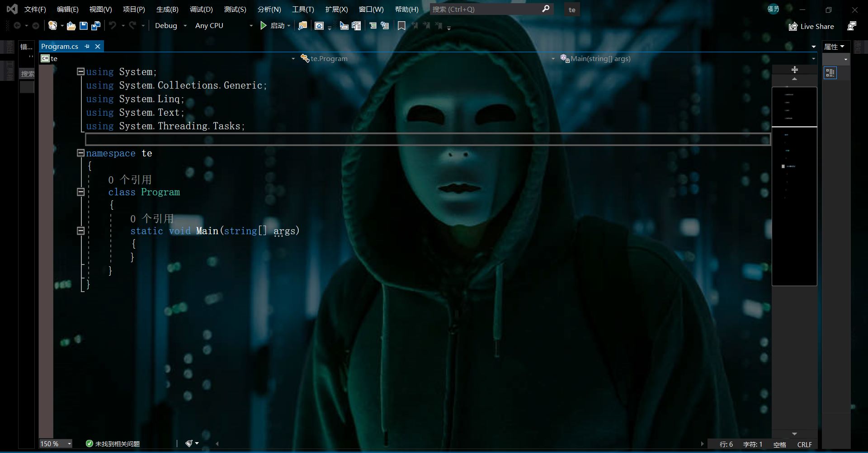Start a Live Share session
The width and height of the screenshot is (868, 453).
(811, 26)
